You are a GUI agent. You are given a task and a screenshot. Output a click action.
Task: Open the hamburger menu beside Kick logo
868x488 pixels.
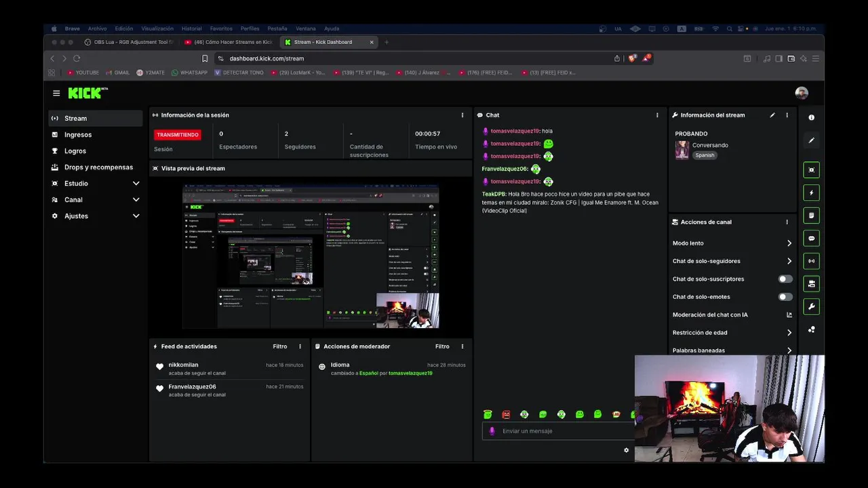(56, 94)
